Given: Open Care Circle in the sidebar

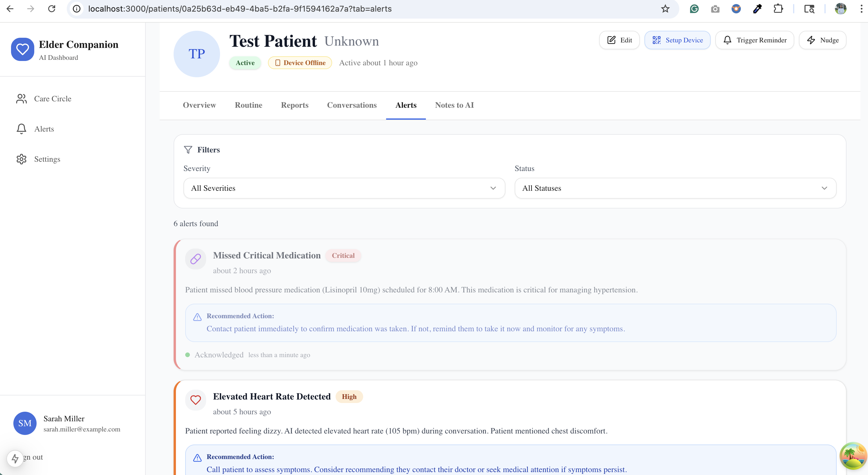Looking at the screenshot, I should click(x=53, y=99).
